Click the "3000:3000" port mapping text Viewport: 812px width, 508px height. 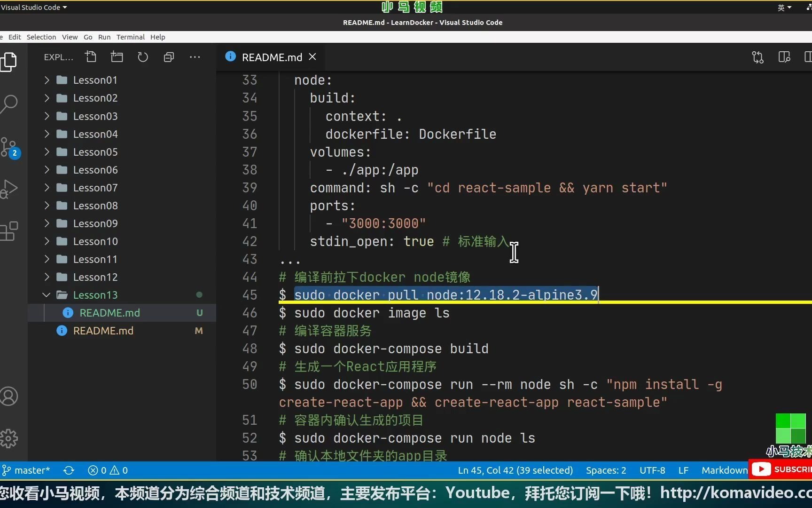pos(383,223)
